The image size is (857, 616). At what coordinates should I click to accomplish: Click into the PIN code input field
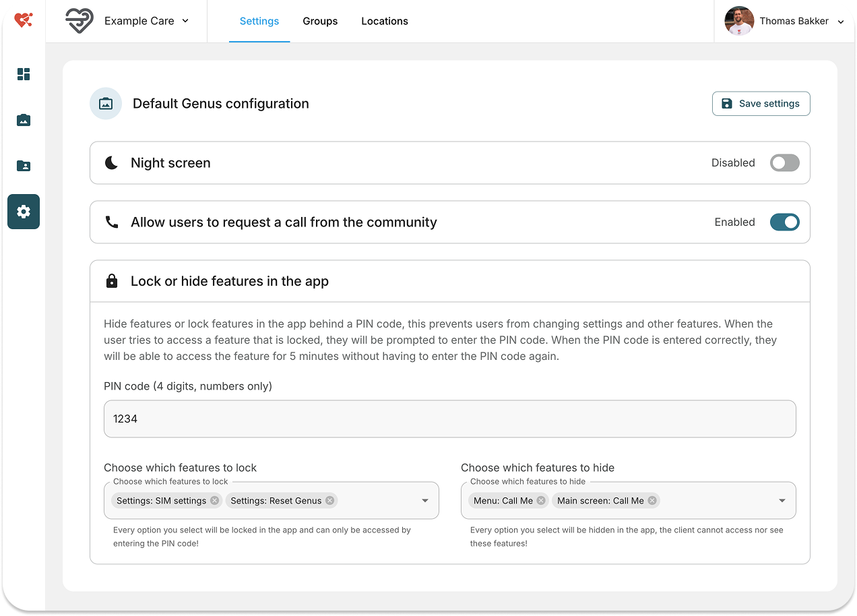click(449, 419)
